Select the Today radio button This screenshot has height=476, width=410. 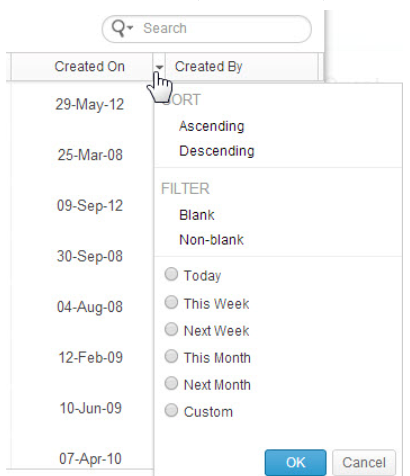[x=171, y=274]
